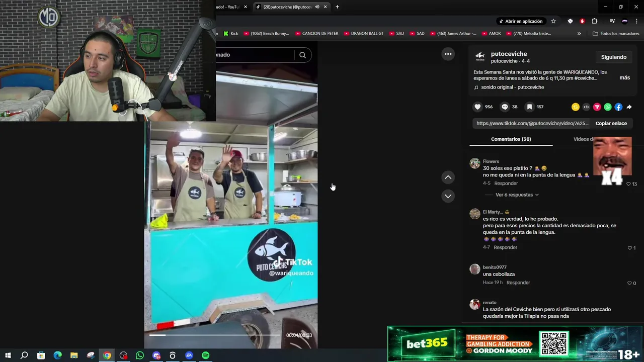The height and width of the screenshot is (362, 644).
Task: Open the 'CANCION DE PETER' bookmark
Action: (x=316, y=34)
